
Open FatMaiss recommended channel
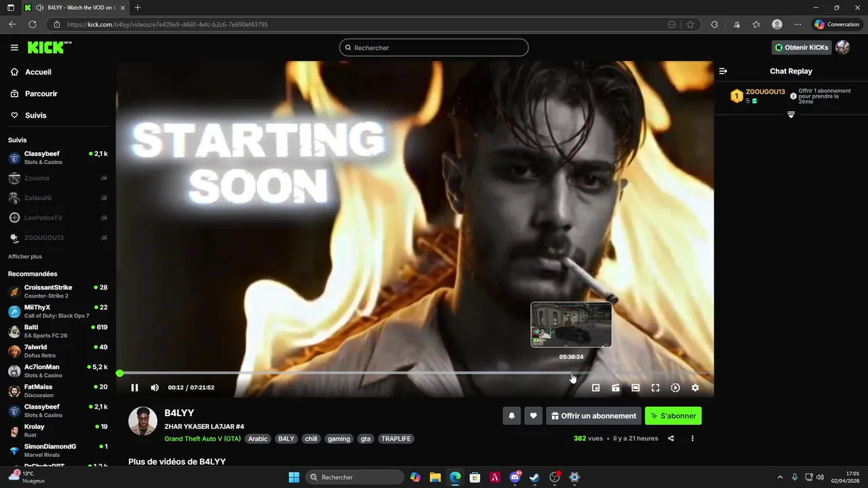[57, 390]
